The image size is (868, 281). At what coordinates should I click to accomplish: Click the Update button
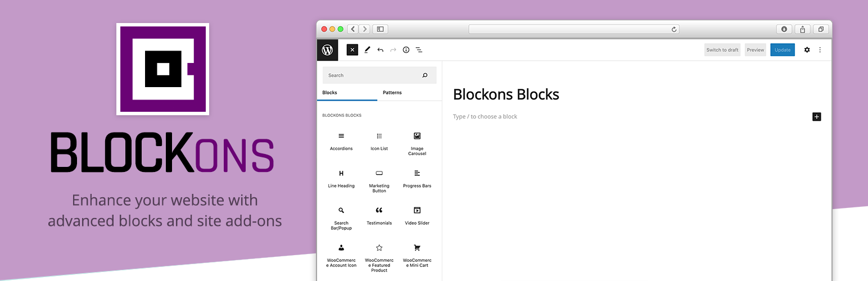(783, 50)
